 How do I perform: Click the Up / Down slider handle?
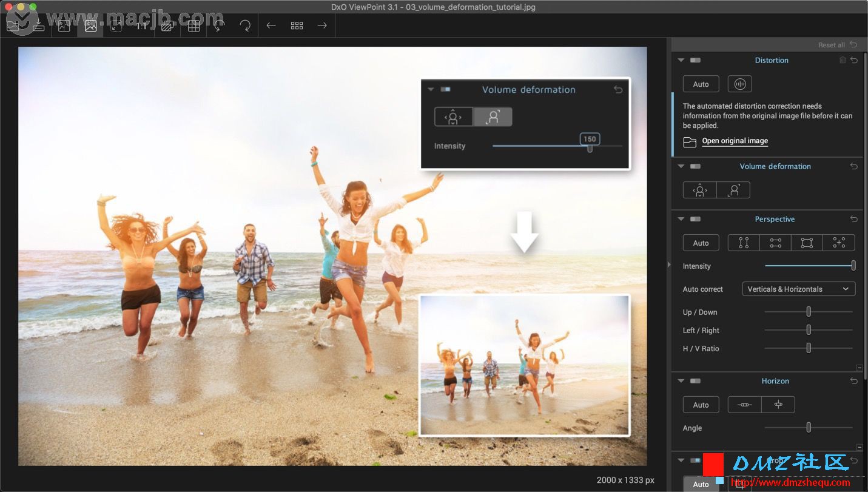pyautogui.click(x=809, y=312)
